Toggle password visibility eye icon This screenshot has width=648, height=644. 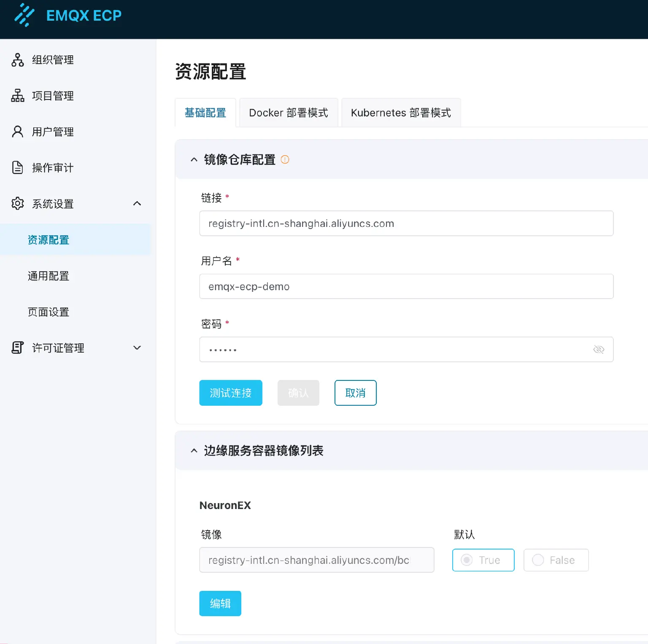599,350
